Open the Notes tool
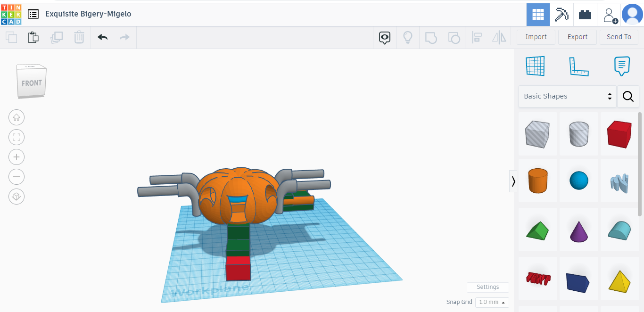The image size is (644, 312). [622, 66]
